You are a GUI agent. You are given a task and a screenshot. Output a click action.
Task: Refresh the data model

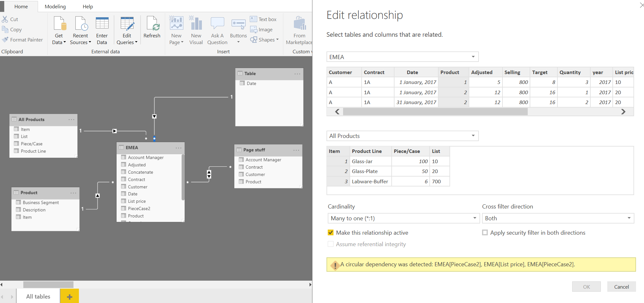click(152, 27)
